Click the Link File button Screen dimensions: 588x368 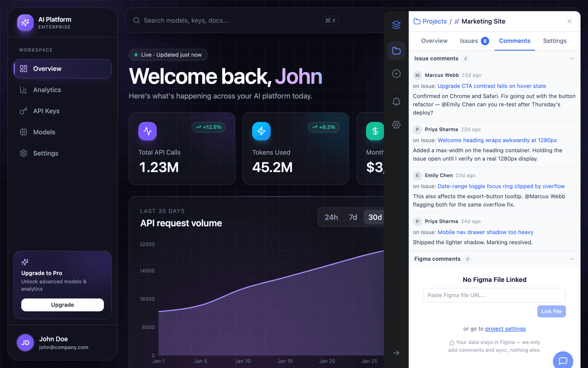click(x=551, y=311)
